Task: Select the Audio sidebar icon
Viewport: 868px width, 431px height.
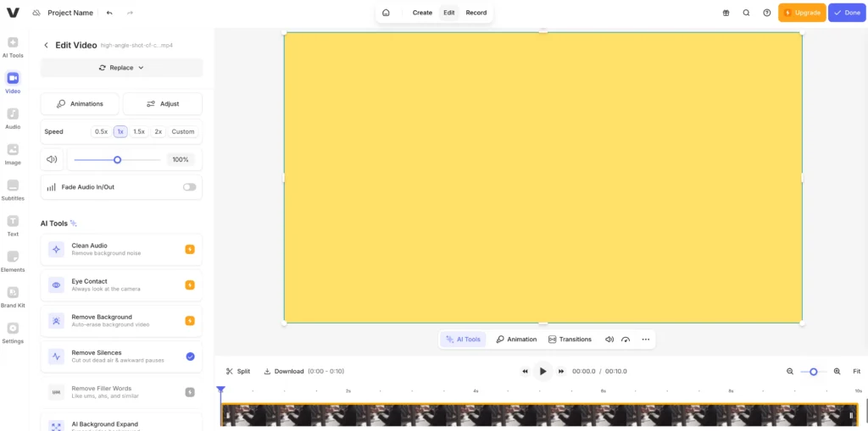Action: 13,119
